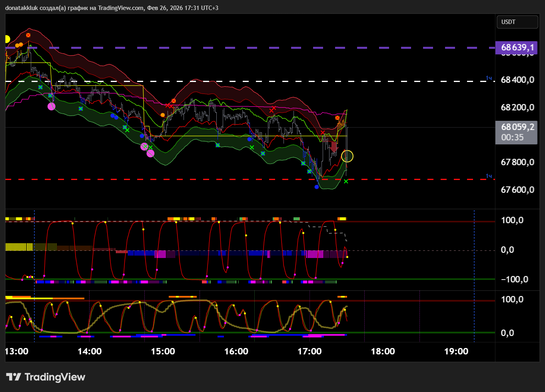Click the 1ч label on red dashed line
This screenshot has height=392, width=545.
tap(489, 176)
